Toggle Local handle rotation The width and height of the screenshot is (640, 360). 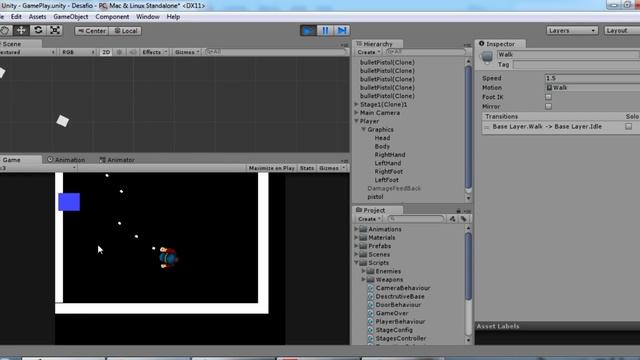tap(125, 31)
